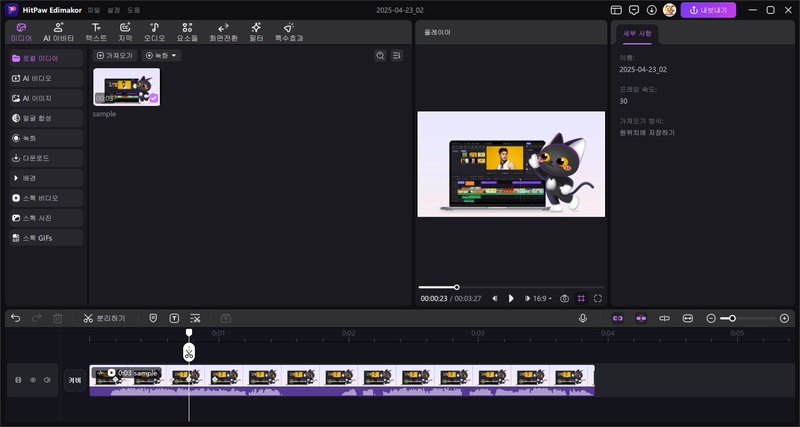Click the quick cut icon

195,318
